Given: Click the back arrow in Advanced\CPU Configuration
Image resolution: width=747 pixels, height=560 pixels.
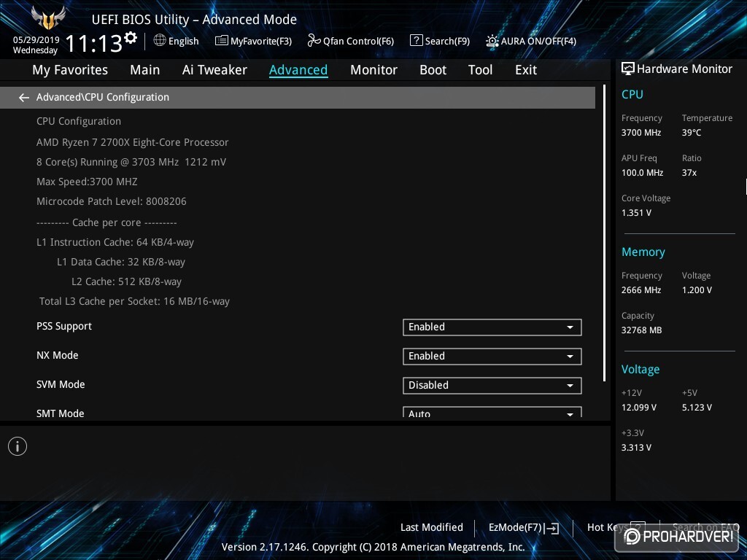Looking at the screenshot, I should (24, 98).
